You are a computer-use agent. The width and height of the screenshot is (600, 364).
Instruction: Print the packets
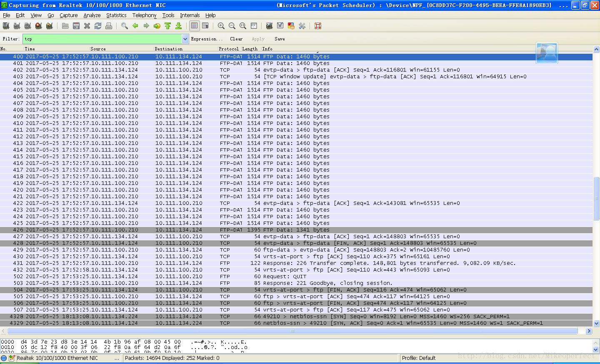pos(109,26)
